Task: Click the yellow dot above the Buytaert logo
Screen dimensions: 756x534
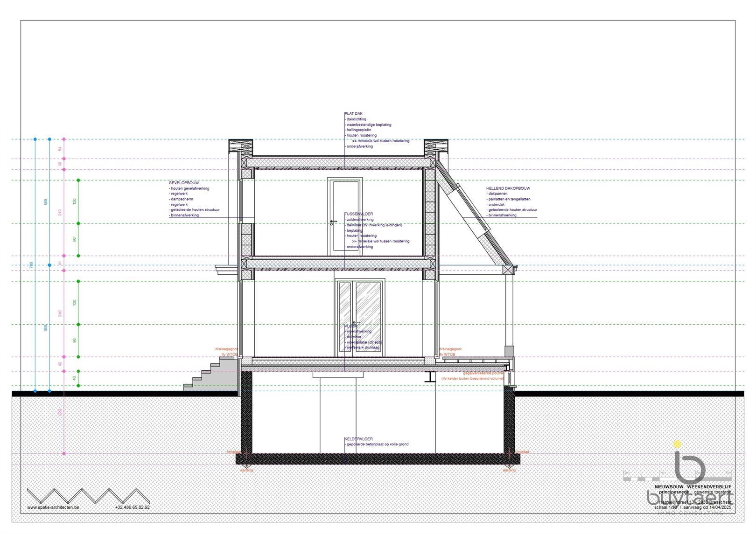Action: [677, 444]
